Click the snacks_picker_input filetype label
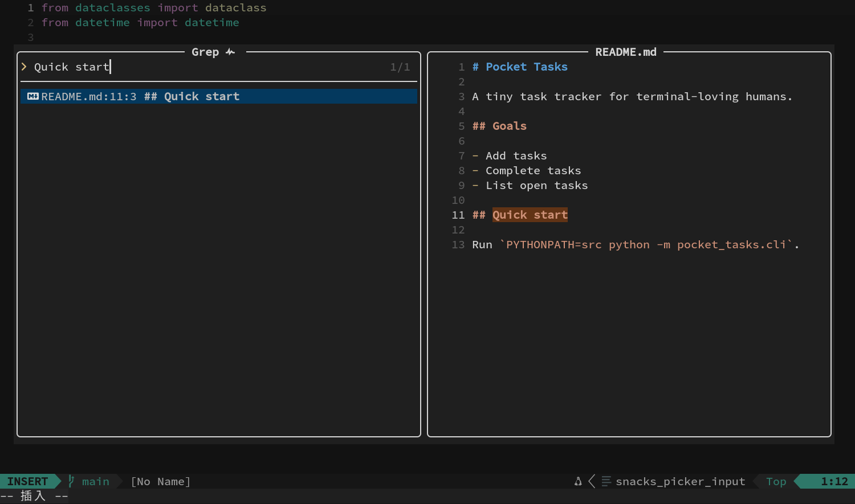 681,481
